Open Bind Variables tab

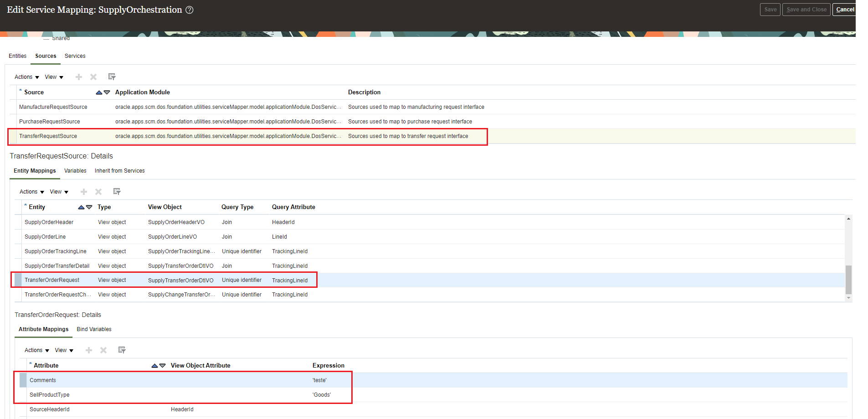(94, 329)
